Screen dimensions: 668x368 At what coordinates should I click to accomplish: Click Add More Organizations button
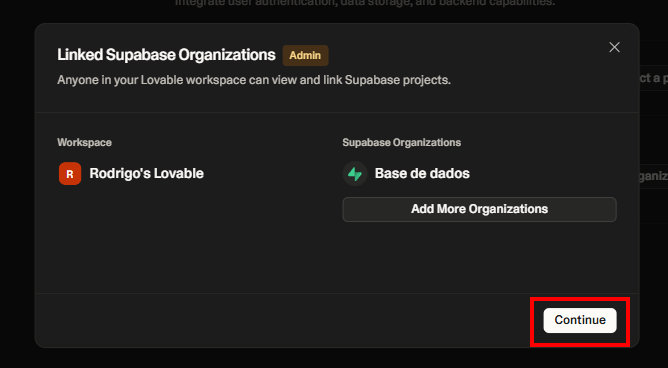[479, 209]
